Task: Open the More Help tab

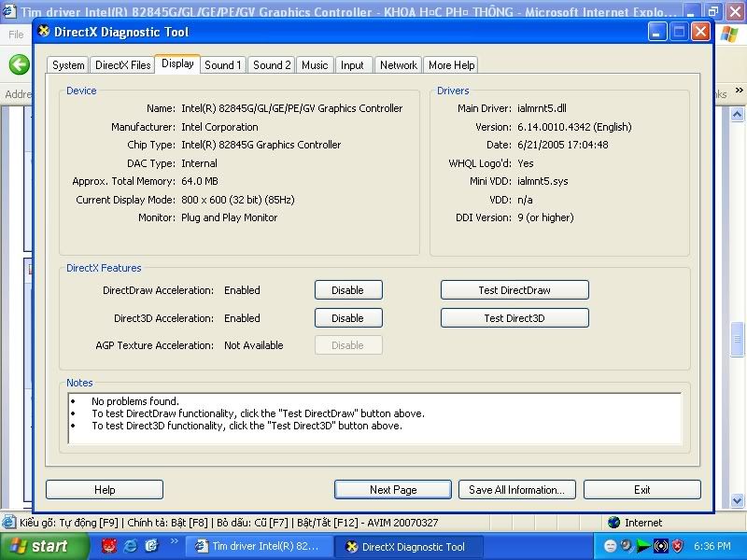Action: (x=451, y=65)
